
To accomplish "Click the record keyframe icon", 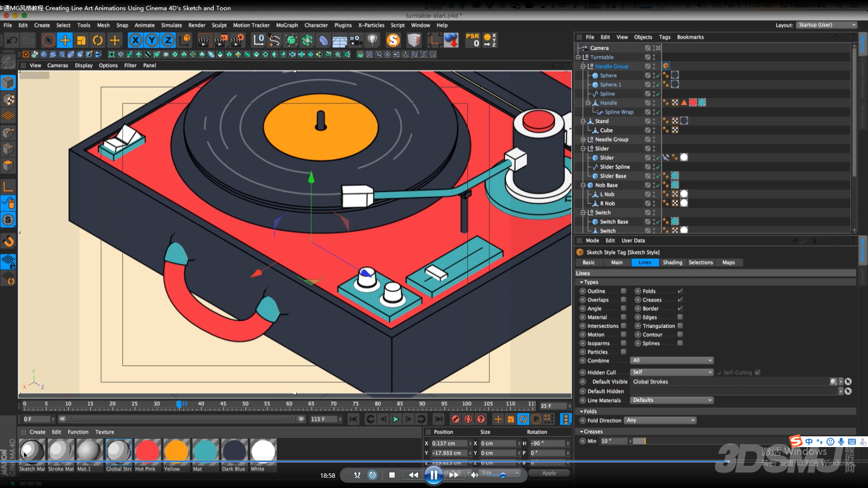I will pos(455,419).
